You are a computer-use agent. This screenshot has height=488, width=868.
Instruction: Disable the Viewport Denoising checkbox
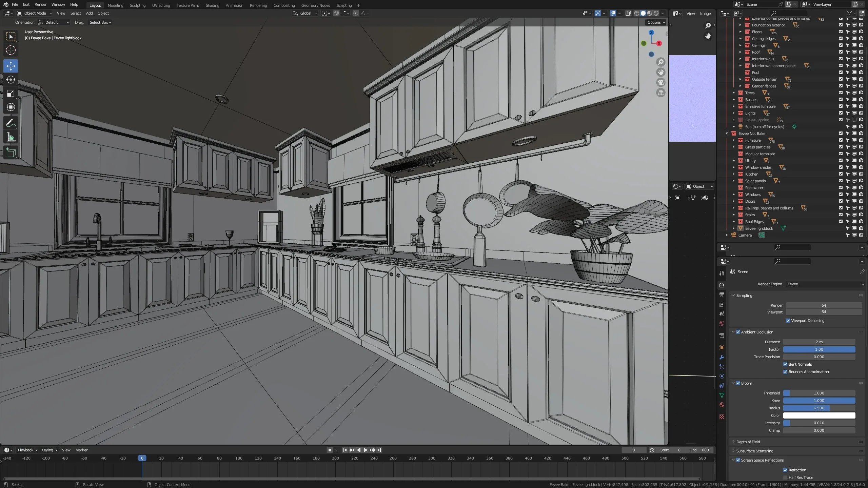click(x=787, y=320)
